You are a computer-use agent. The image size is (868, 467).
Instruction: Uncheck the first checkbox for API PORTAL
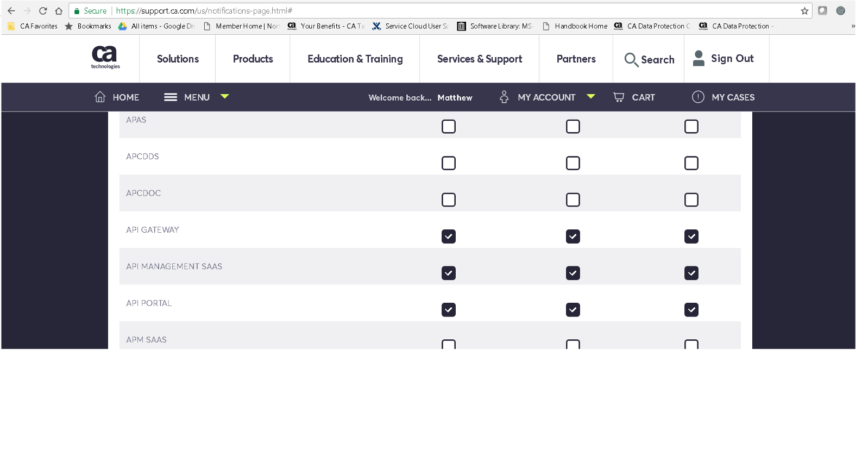tap(449, 310)
